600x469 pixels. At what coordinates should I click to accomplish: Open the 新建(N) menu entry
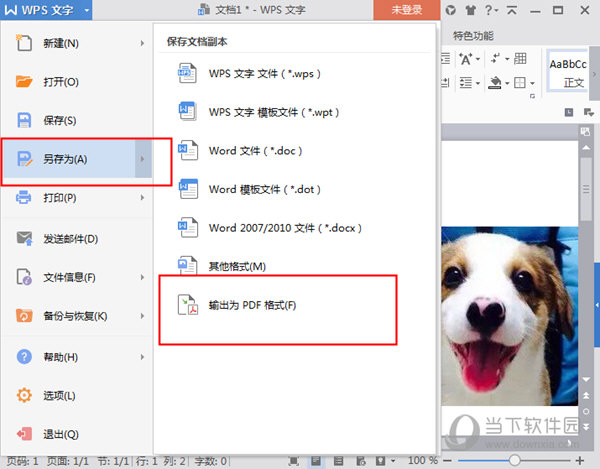77,43
